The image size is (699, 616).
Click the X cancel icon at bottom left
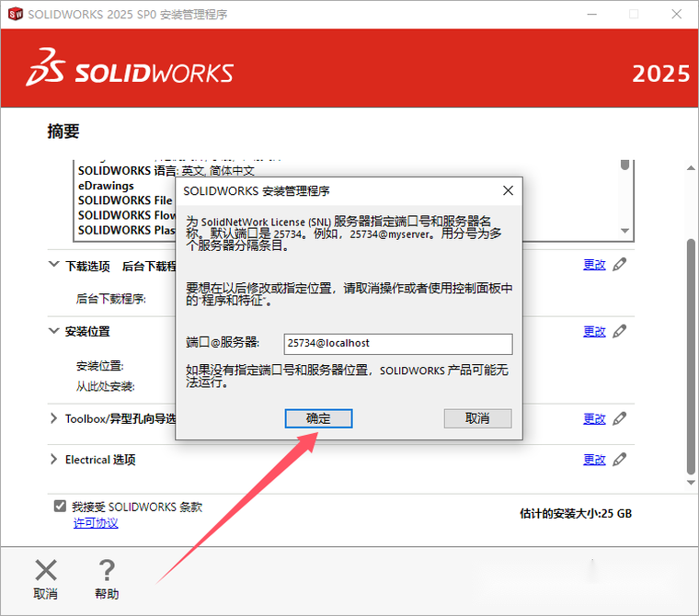coord(45,571)
